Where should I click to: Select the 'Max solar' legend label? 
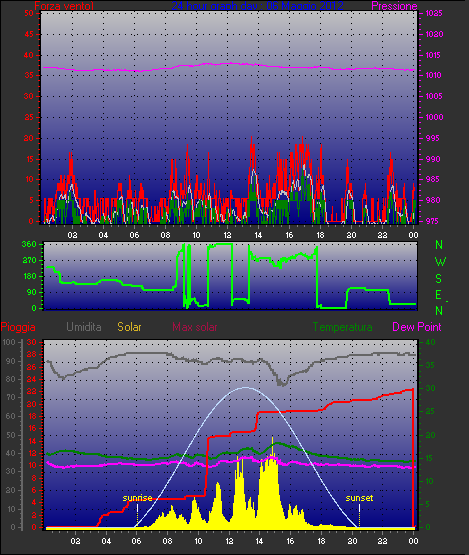click(x=195, y=327)
